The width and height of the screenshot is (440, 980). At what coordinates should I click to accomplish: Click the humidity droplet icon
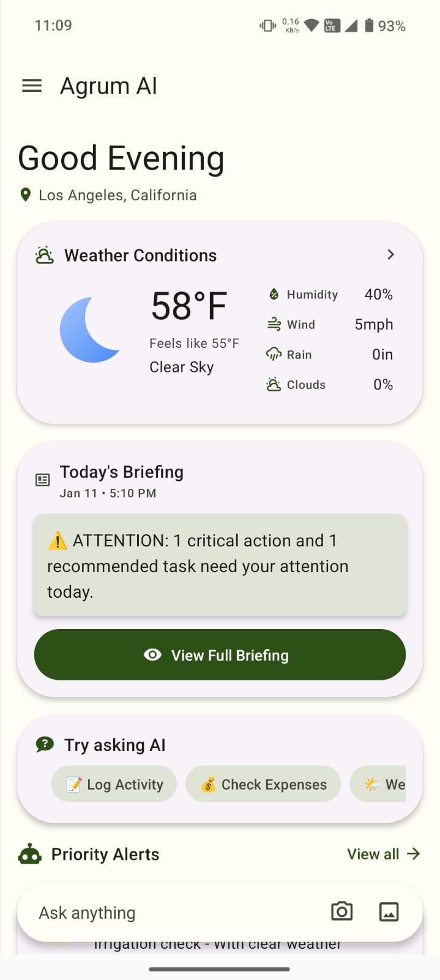[x=274, y=294]
